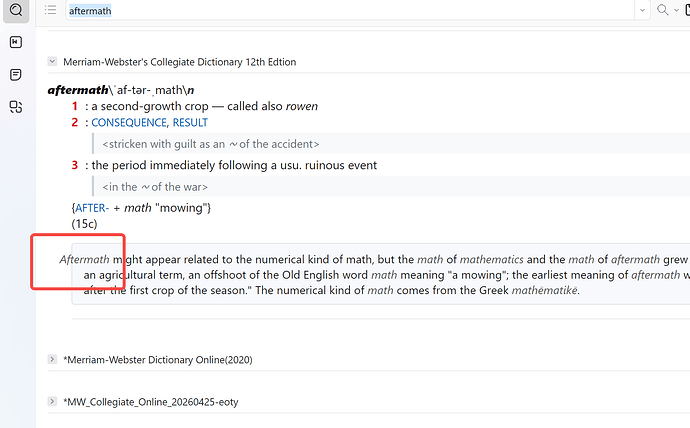
Task: Click the magnifier search icon
Action: pyautogui.click(x=662, y=10)
